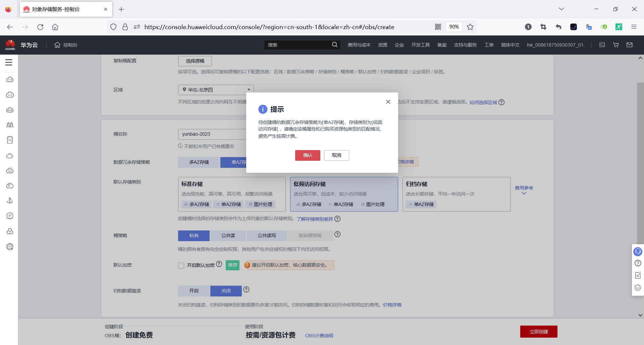Screen dimensions: 644x345
Task: Reload the page in Firefox
Action: 40,27
